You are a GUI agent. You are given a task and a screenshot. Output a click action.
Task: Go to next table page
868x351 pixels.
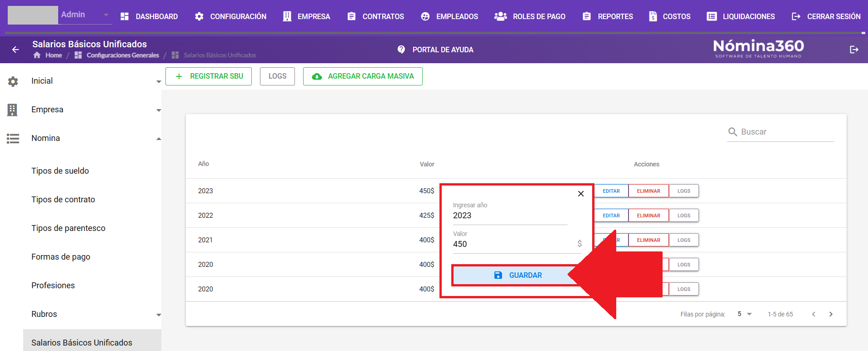pyautogui.click(x=831, y=314)
